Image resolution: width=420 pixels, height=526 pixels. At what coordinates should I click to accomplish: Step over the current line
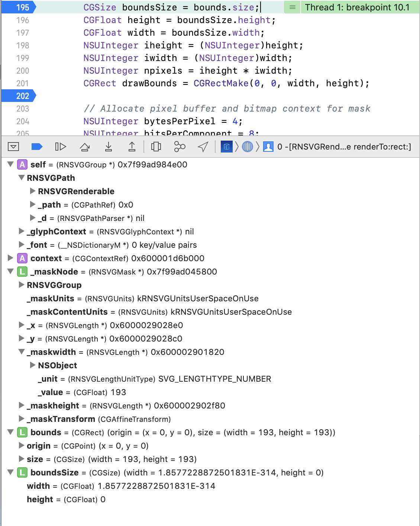[85, 147]
